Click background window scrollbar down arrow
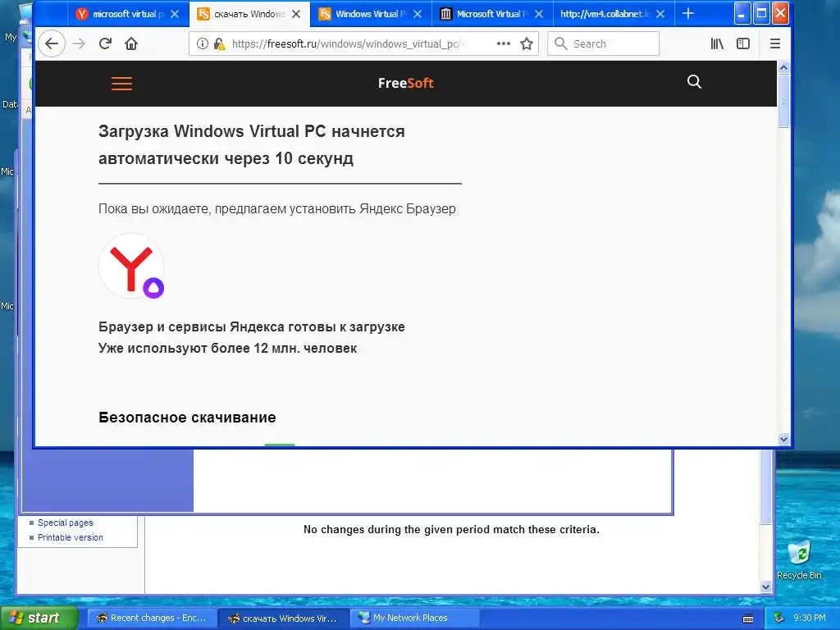This screenshot has width=840, height=630. coord(766,587)
